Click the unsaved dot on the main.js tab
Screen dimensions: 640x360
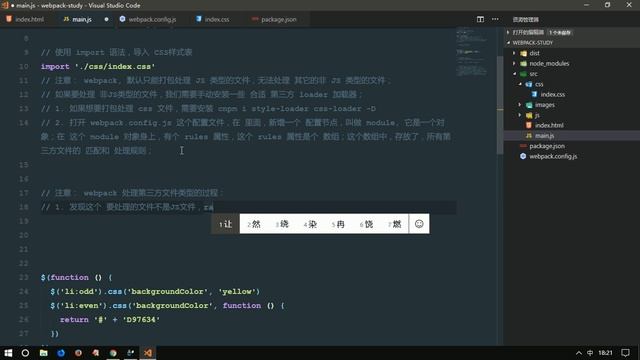(107, 19)
